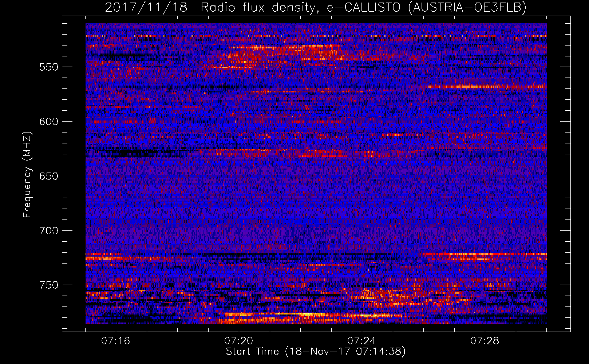Viewport: 589px width, 364px height.
Task: Click the 07:16 time tick label
Action: point(116,341)
